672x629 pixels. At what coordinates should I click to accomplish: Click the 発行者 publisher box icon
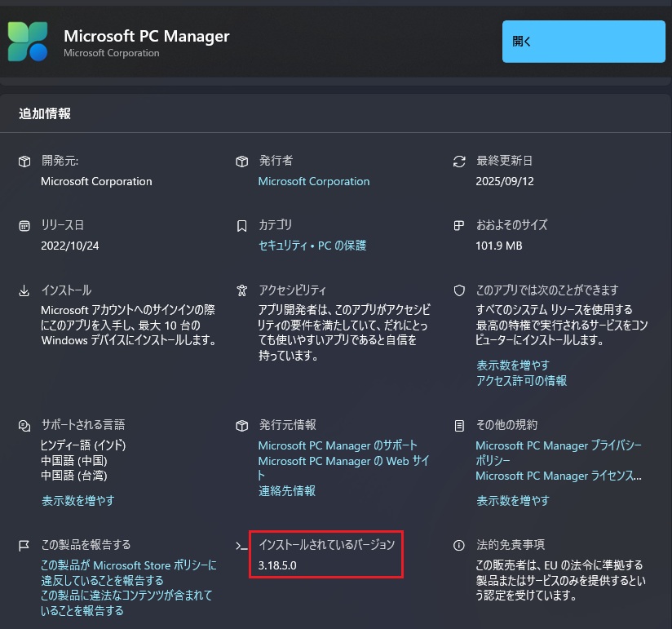[x=241, y=161]
